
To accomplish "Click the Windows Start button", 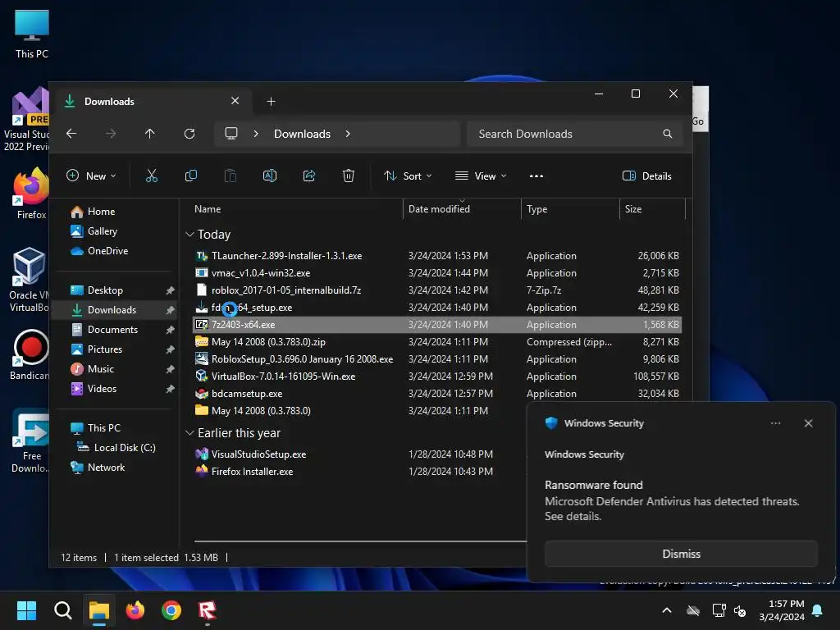I will (26, 610).
